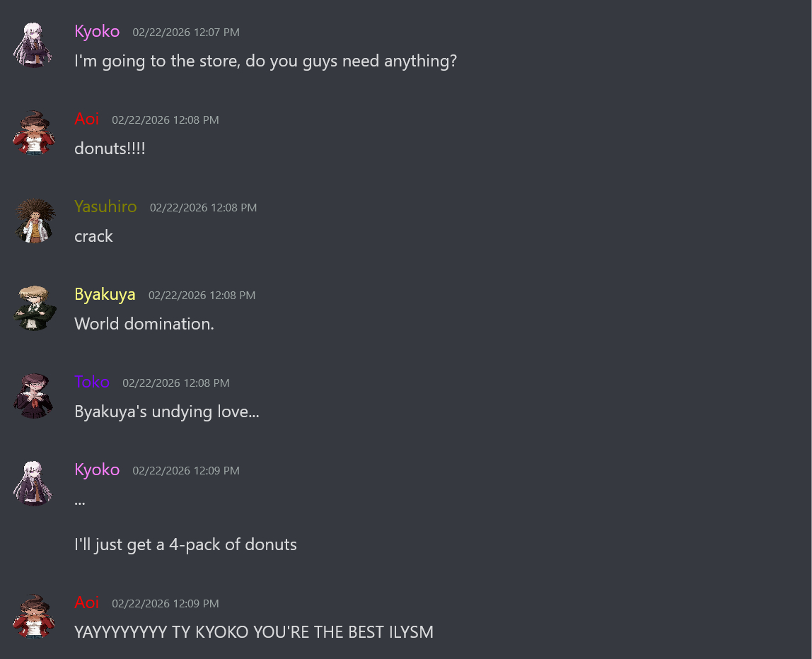
Task: Click Toko's avatar image
Action: [x=34, y=396]
